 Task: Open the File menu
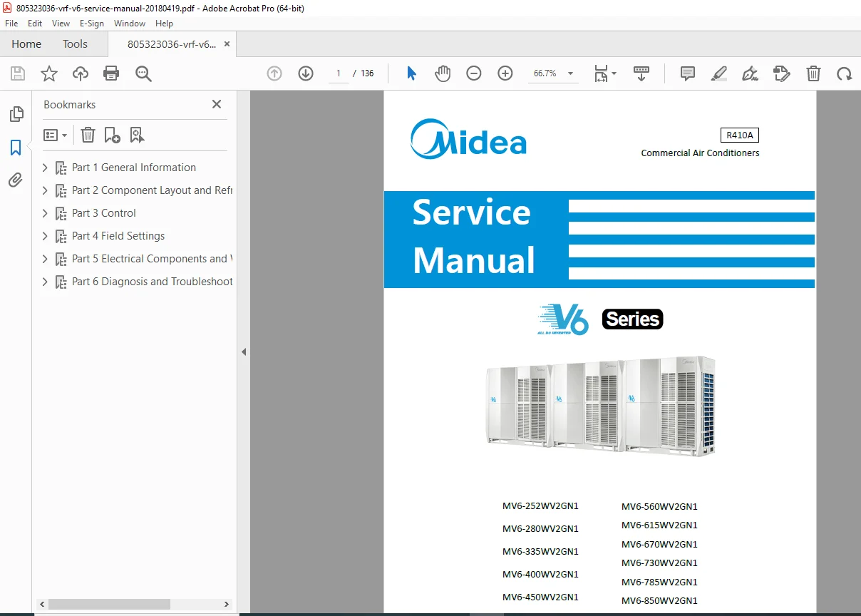click(x=11, y=24)
